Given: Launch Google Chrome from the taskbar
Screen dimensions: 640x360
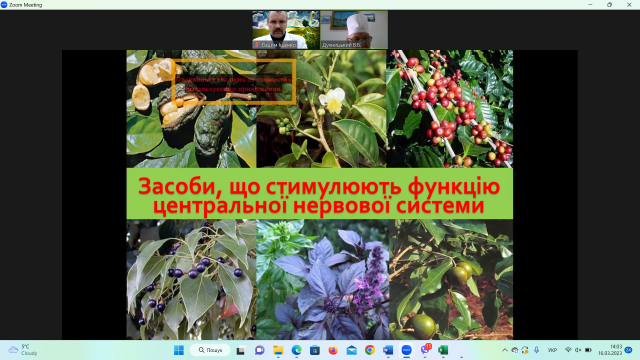Looking at the screenshot, I should (x=370, y=350).
